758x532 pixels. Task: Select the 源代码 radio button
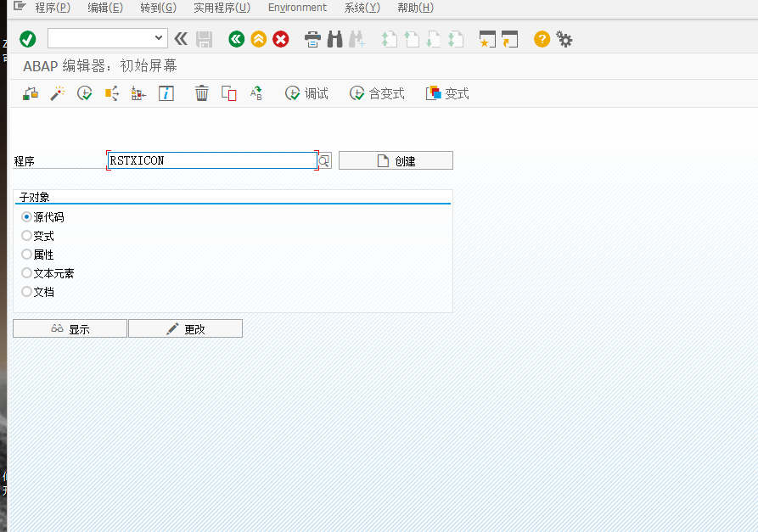[26, 217]
